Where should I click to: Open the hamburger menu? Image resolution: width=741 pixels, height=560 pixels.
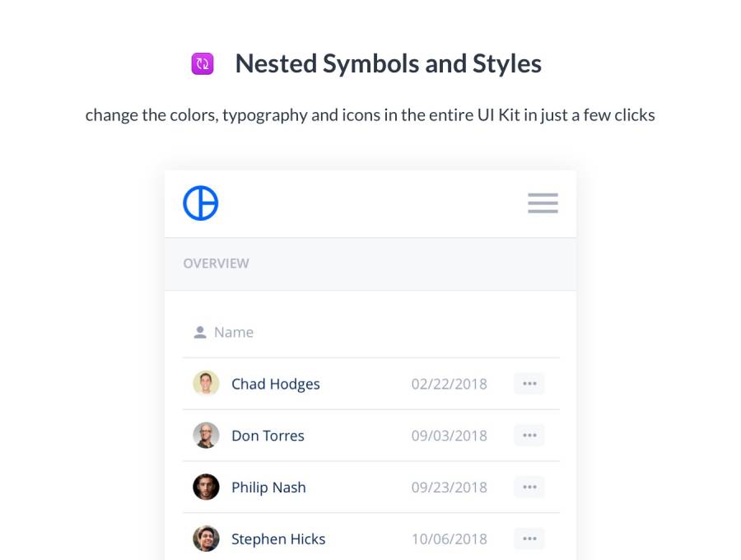click(x=543, y=203)
